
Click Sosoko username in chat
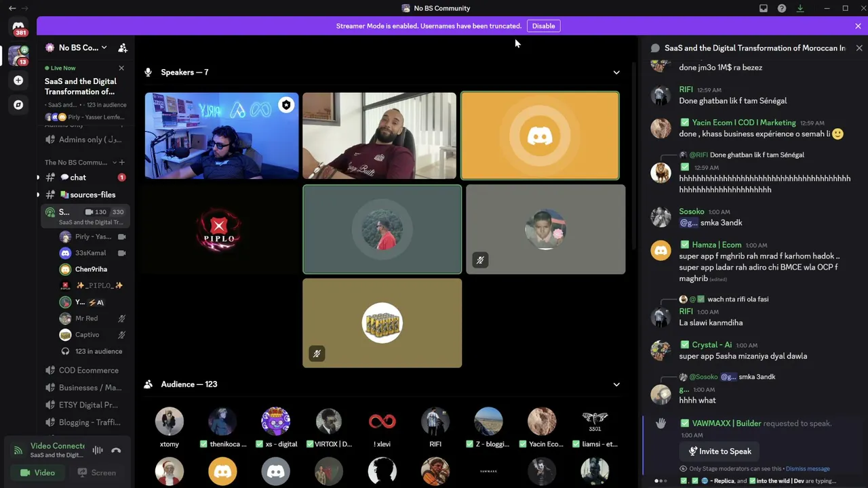pos(692,211)
